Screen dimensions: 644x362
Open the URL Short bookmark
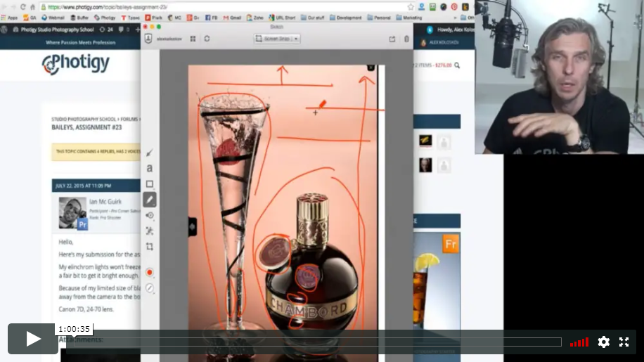pyautogui.click(x=282, y=18)
